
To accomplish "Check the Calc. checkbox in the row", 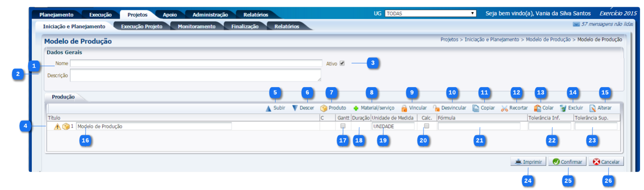I will point(427,126).
